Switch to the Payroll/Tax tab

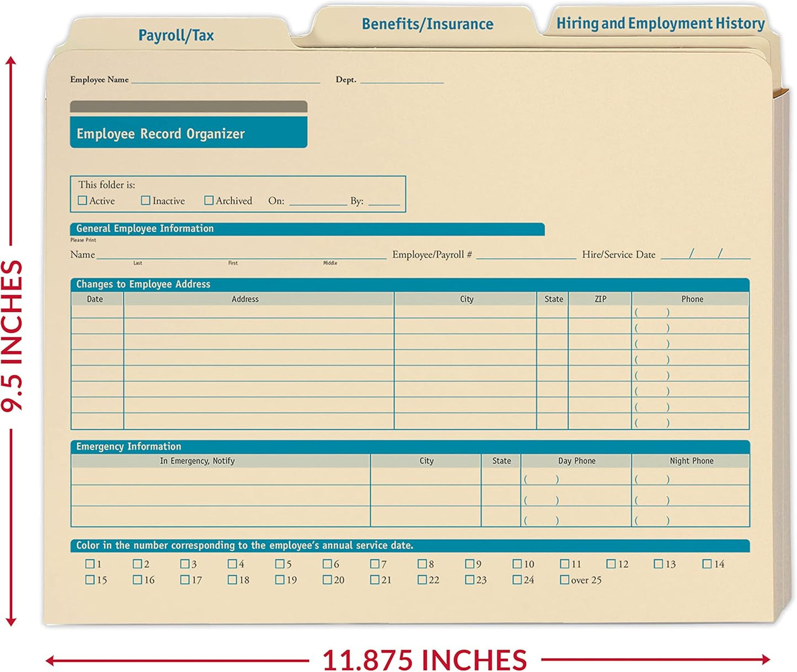178,34
